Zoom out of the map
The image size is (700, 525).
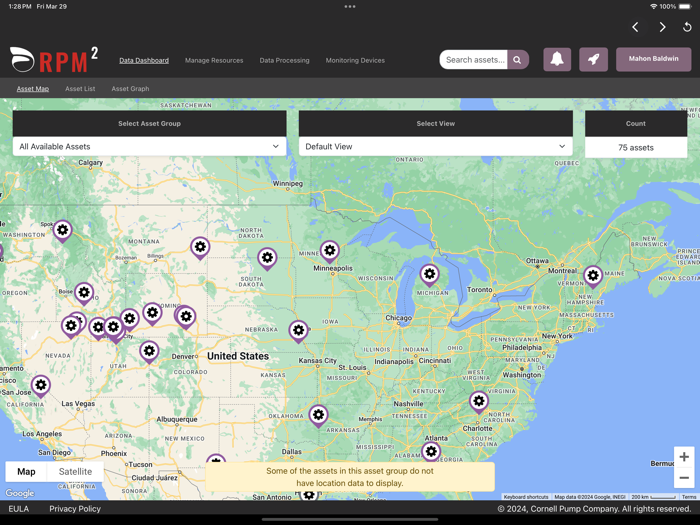pyautogui.click(x=684, y=478)
